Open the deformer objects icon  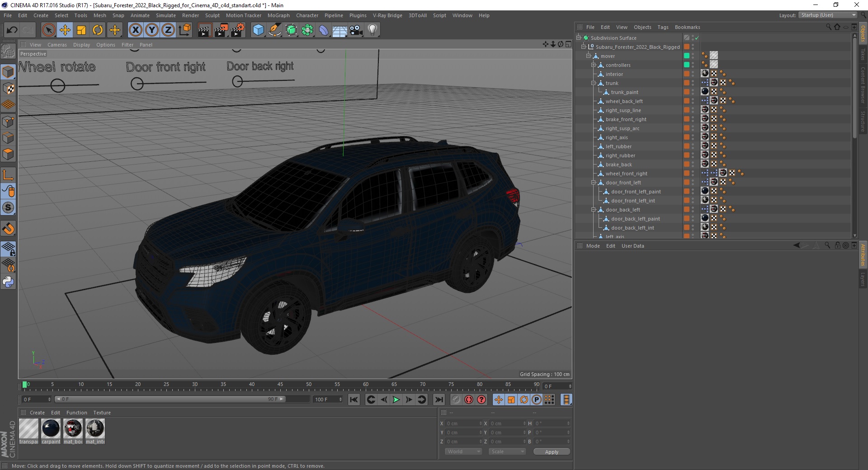coord(324,30)
